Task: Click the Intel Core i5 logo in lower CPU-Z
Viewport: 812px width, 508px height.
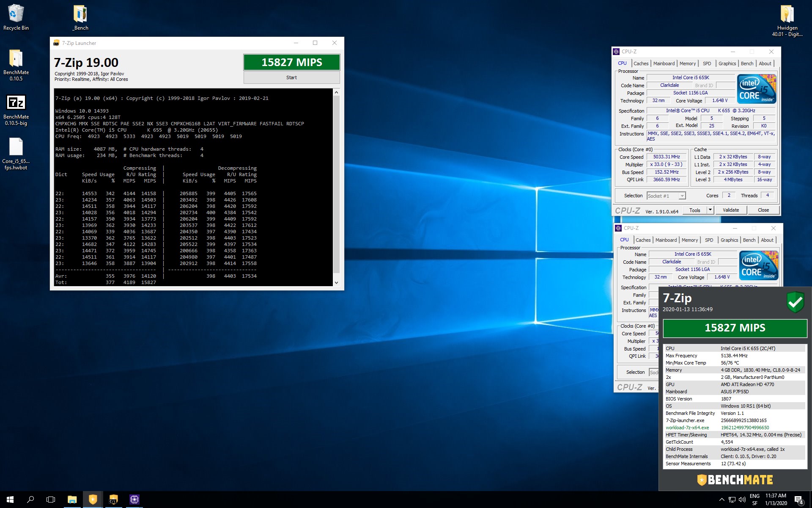Action: coord(759,265)
